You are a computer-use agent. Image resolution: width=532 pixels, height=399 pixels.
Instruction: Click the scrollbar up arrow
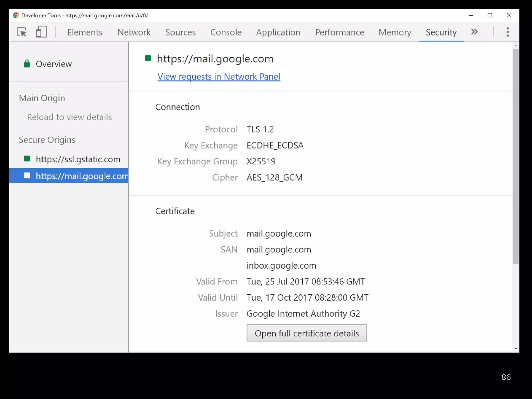(516, 45)
